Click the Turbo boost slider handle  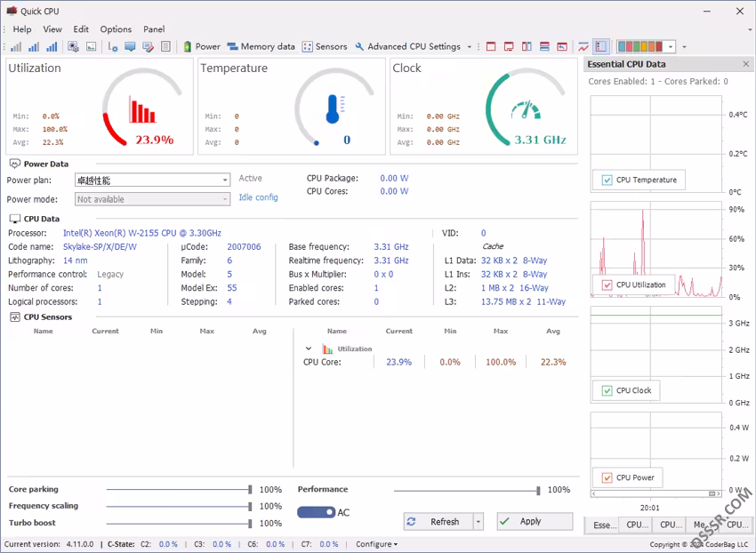(250, 523)
